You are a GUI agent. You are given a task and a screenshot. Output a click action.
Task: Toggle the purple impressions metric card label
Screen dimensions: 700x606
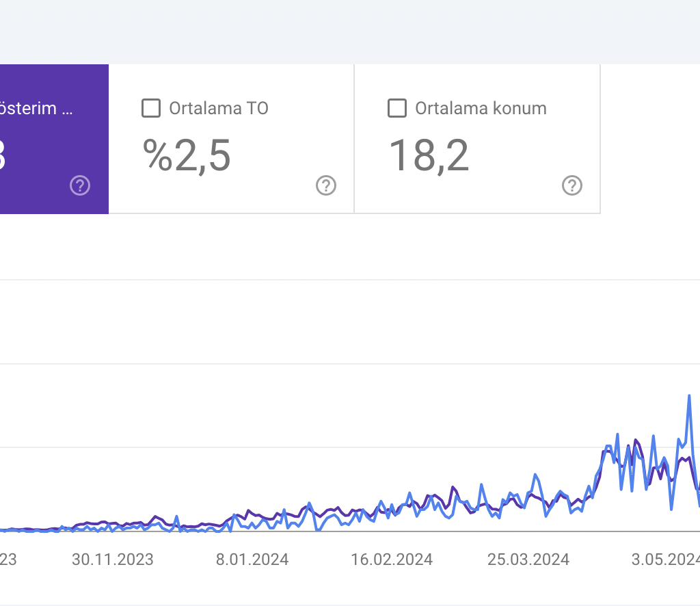pos(36,108)
